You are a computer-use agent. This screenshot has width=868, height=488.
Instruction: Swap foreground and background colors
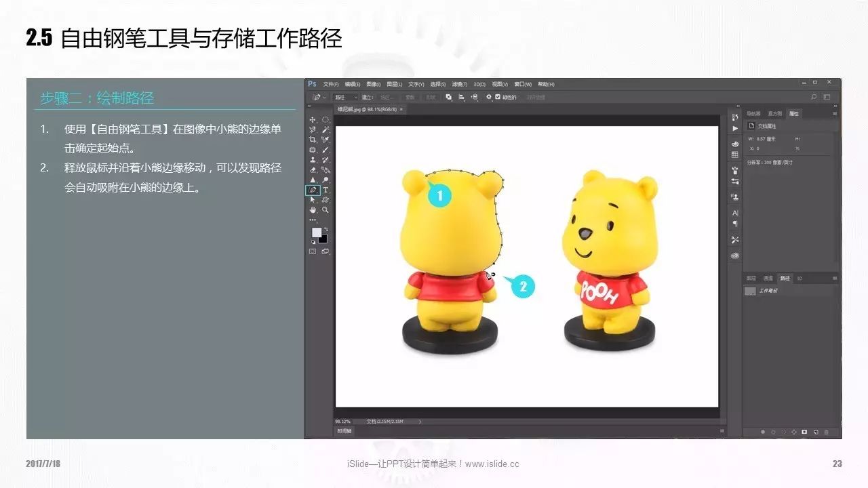point(326,228)
